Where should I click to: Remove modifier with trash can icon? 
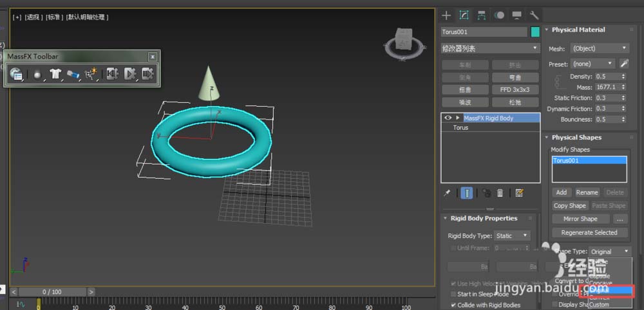500,193
